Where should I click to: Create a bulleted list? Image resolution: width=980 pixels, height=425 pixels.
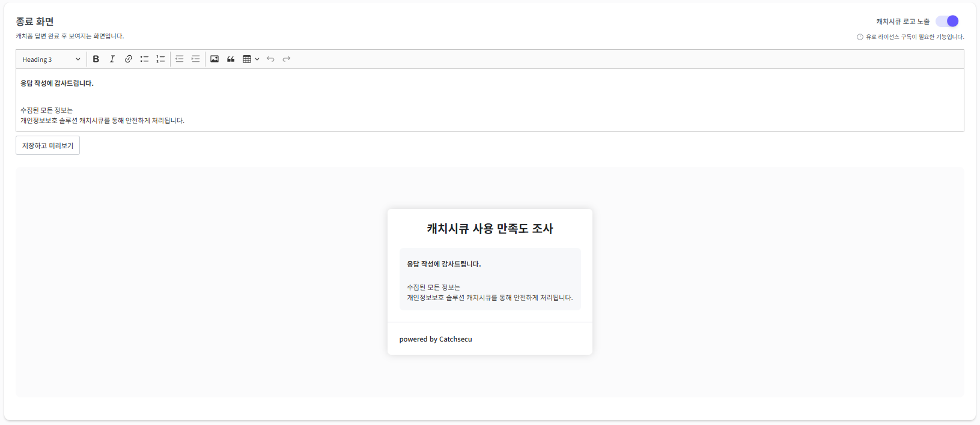(x=144, y=59)
